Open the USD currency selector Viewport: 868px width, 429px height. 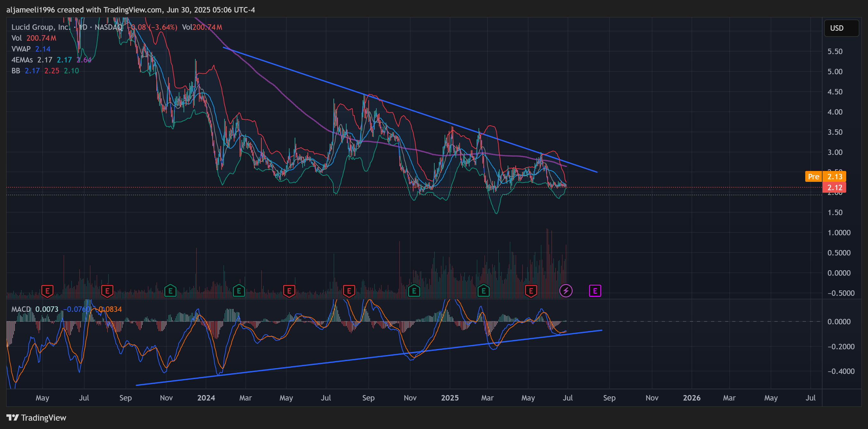pos(841,28)
